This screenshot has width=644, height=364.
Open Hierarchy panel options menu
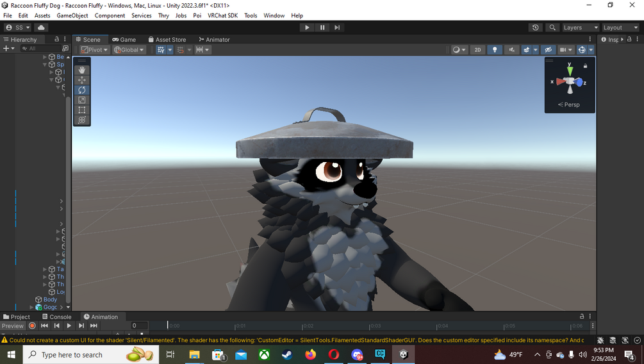coord(65,39)
